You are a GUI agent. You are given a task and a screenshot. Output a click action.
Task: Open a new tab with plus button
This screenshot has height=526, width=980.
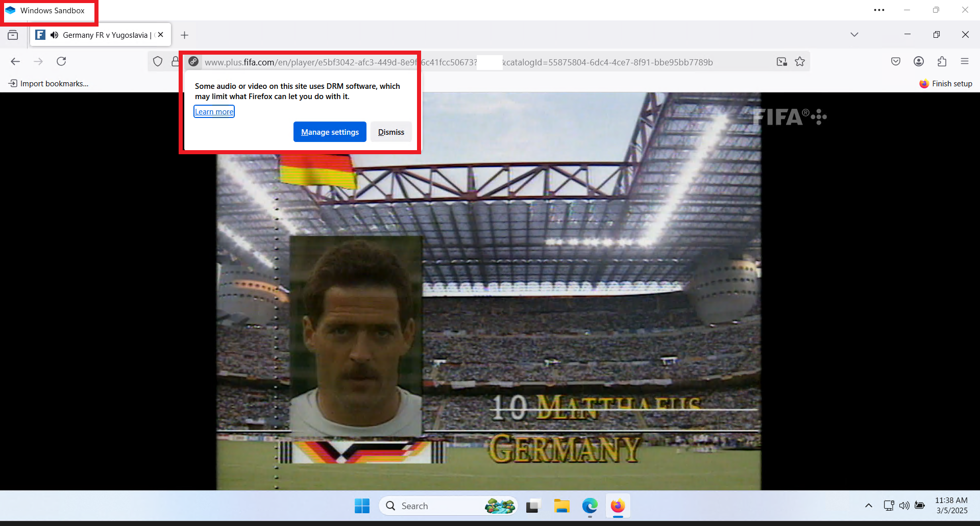[x=185, y=35]
